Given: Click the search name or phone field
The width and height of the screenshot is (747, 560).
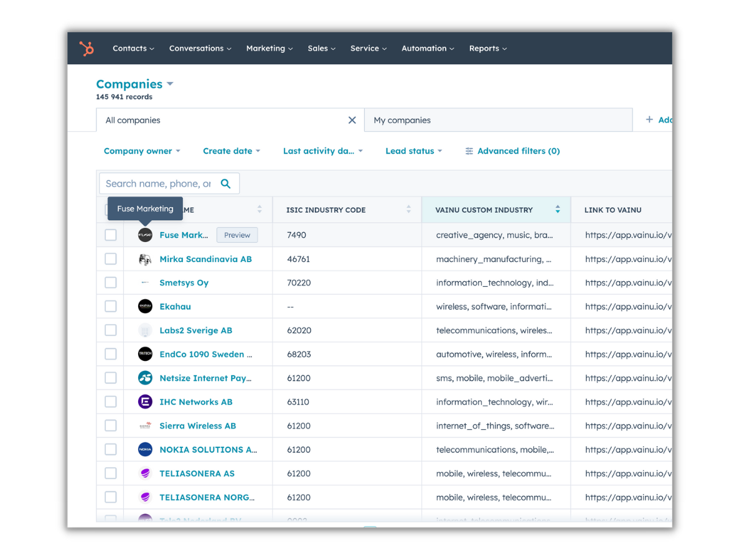Looking at the screenshot, I should click(158, 184).
